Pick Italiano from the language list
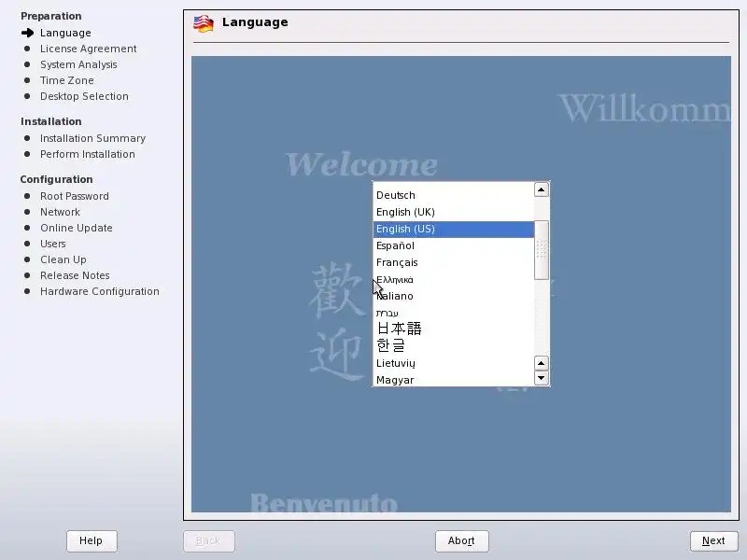 pos(454,296)
